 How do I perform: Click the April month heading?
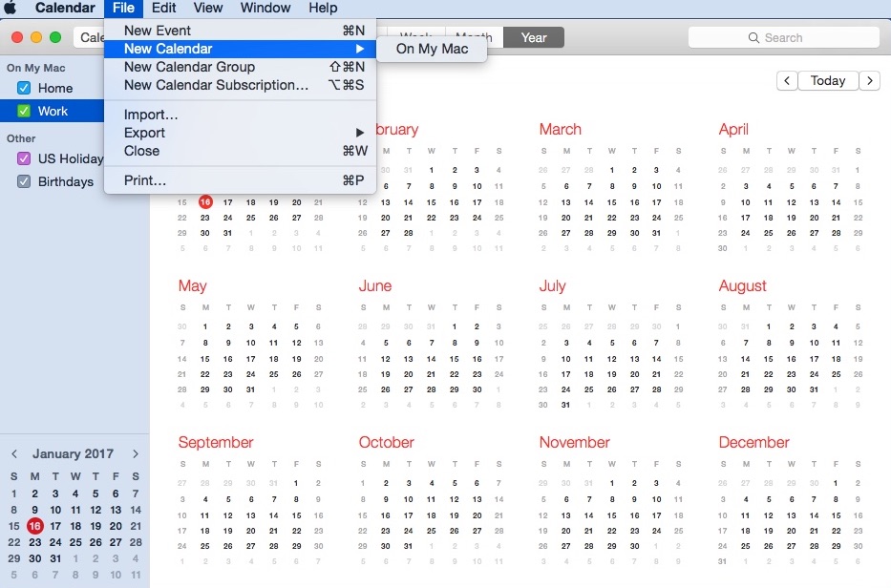(733, 130)
